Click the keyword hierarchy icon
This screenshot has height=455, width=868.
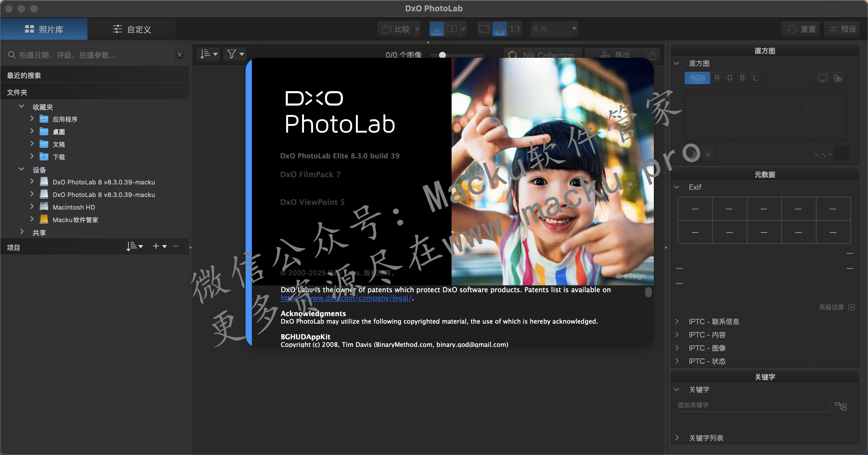[x=841, y=406]
